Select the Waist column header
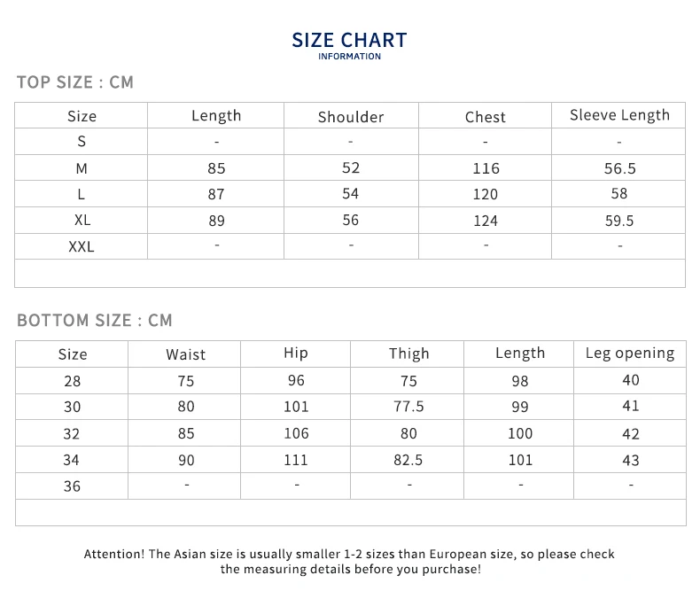The image size is (700, 614). pos(186,354)
